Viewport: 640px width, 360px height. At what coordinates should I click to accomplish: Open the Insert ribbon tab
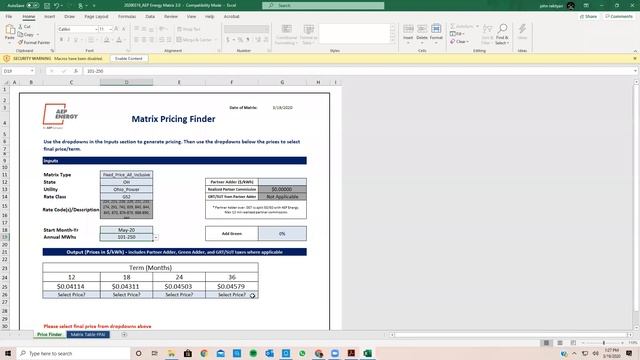[x=49, y=17]
